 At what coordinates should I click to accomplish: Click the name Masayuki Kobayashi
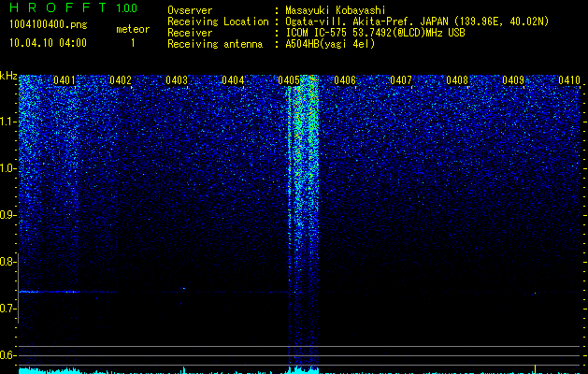coord(336,10)
